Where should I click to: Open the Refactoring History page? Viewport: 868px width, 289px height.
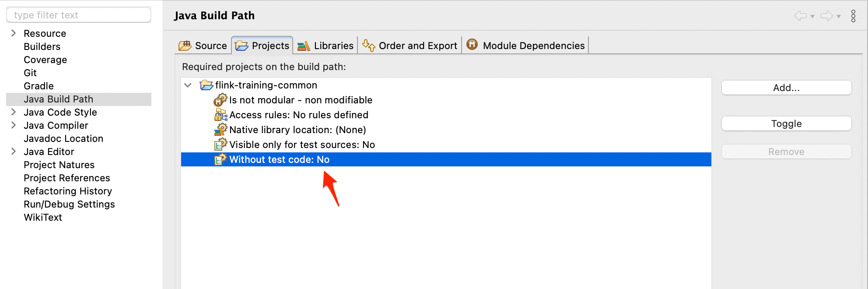tap(68, 191)
